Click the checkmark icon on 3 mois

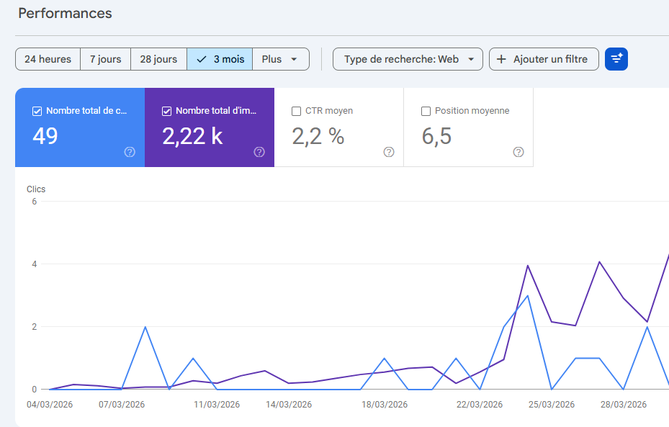[x=202, y=59]
